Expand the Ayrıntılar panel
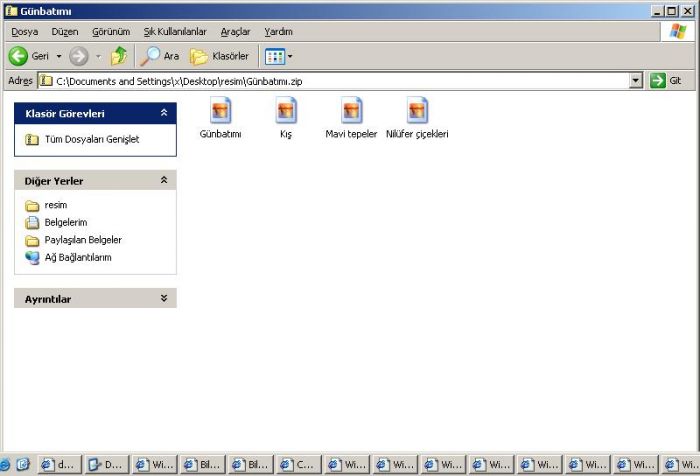This screenshot has height=476, width=700. tap(164, 299)
